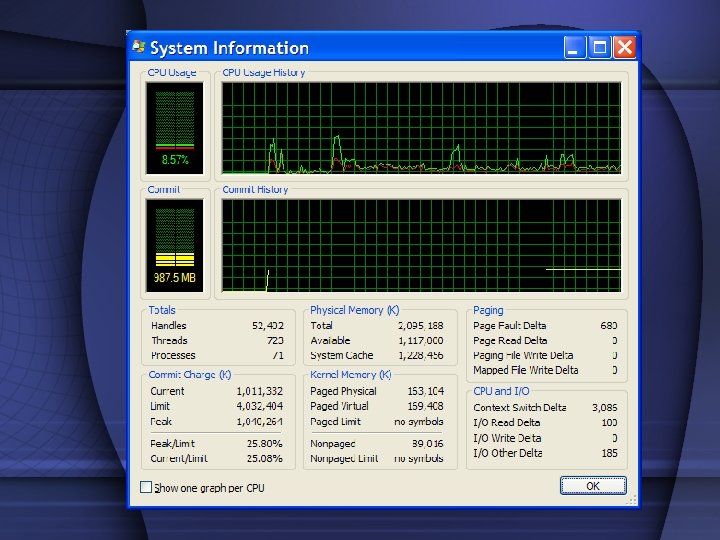Click Paged Physical value 153,104
The image size is (720, 540).
pos(426,391)
